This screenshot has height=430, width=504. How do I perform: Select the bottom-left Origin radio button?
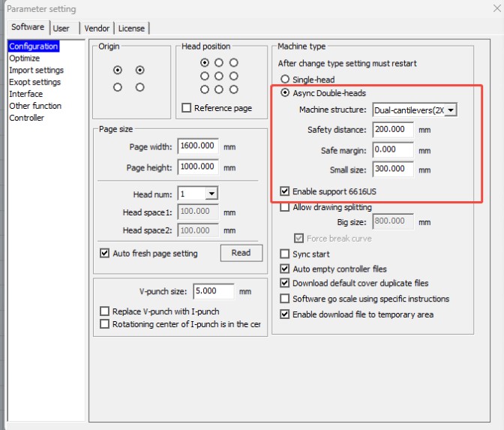[118, 87]
